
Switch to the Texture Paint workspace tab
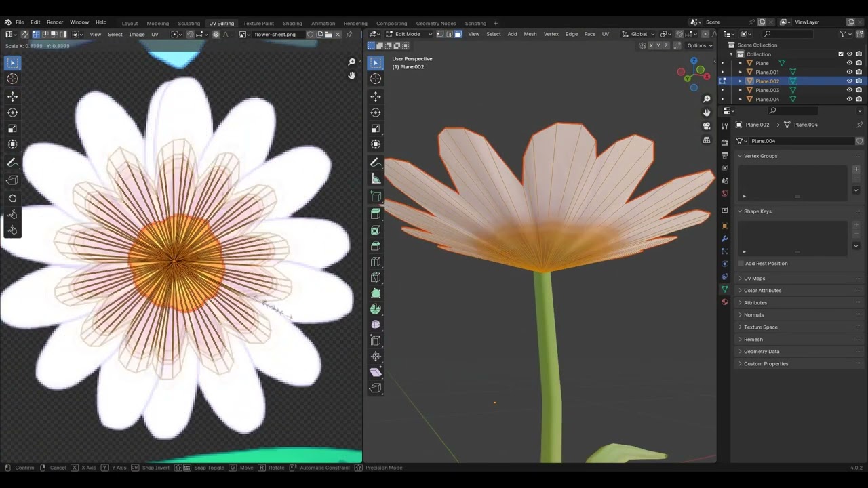pos(258,23)
